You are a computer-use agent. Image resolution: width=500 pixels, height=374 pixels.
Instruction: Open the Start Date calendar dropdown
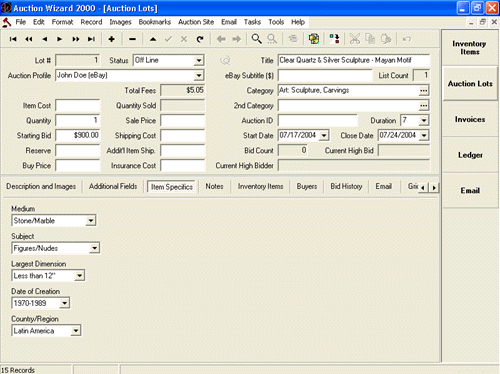[x=324, y=135]
